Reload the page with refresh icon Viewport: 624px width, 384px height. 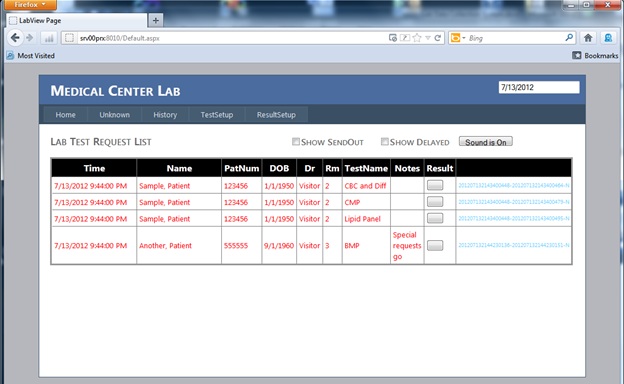coord(438,38)
